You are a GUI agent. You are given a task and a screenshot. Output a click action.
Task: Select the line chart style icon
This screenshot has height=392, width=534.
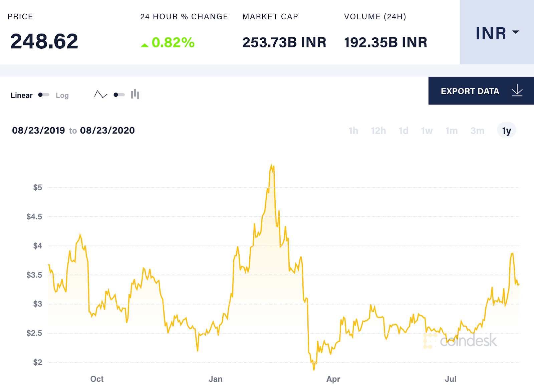(100, 94)
